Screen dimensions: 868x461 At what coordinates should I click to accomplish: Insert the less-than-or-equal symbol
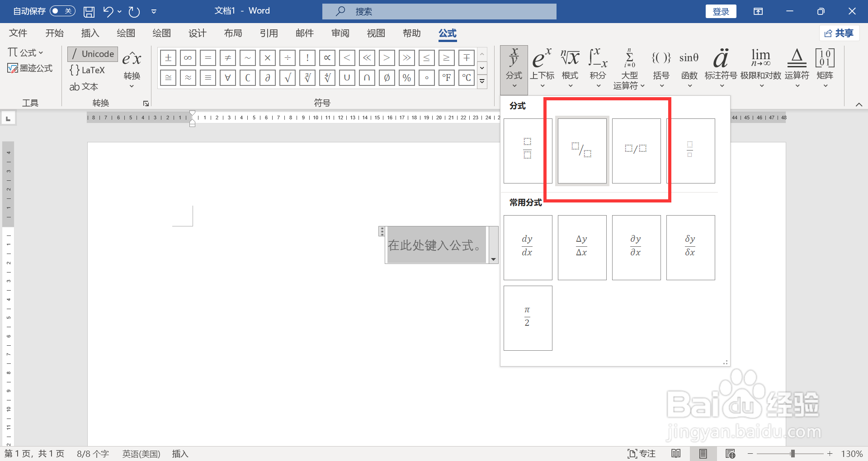[427, 58]
